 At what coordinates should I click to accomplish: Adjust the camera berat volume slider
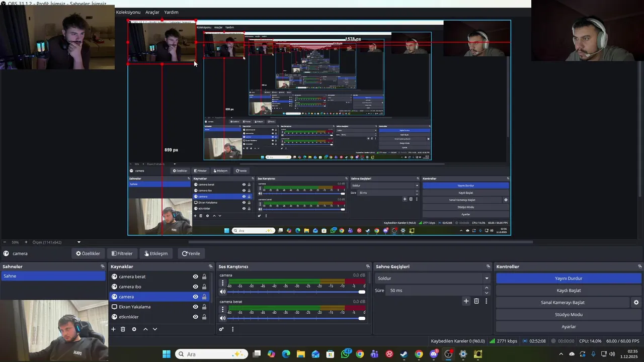coord(296,318)
